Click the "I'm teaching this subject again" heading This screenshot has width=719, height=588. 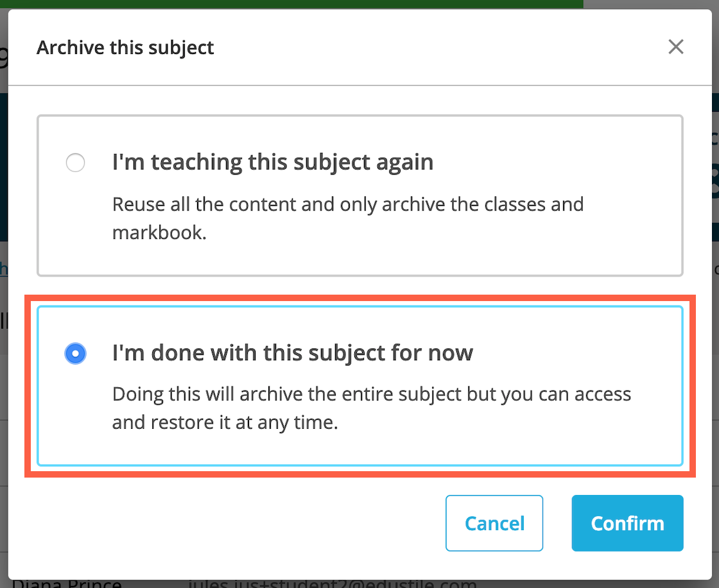273,162
